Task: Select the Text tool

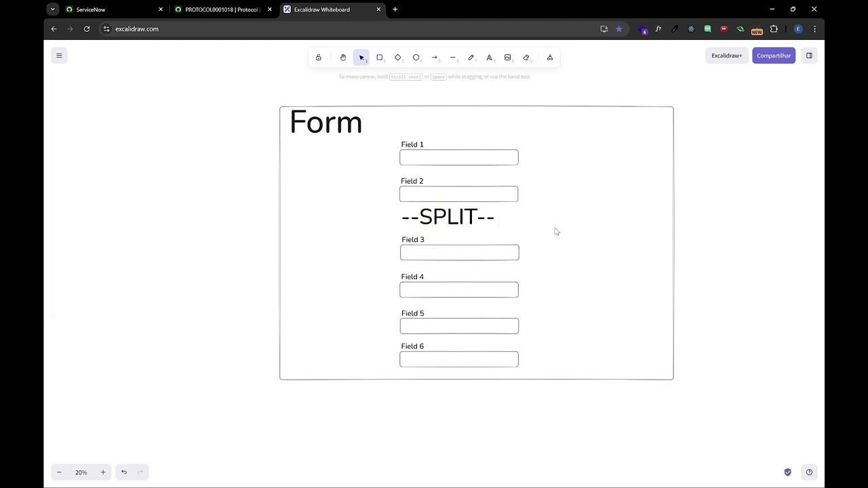Action: 490,58
